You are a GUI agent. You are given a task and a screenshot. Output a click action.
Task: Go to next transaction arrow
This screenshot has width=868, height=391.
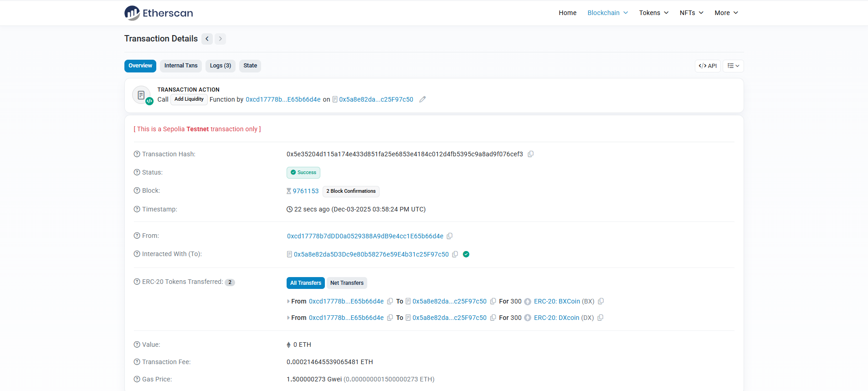[221, 39]
